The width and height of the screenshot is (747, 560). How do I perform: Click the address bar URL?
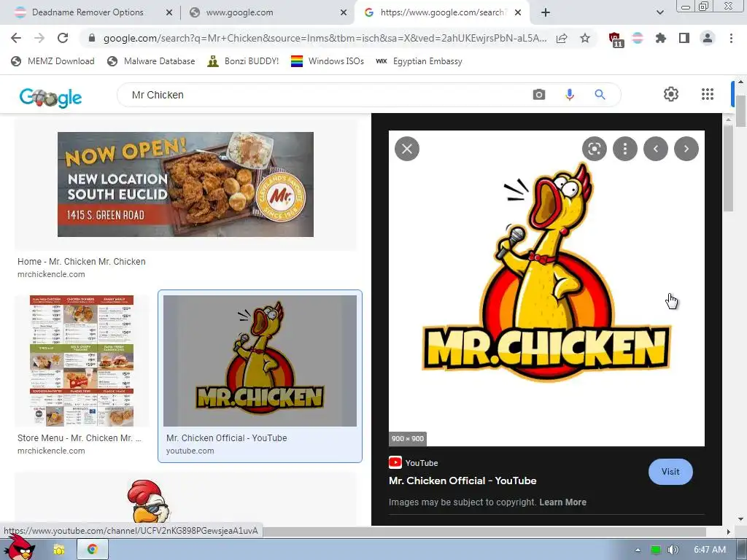pos(325,38)
